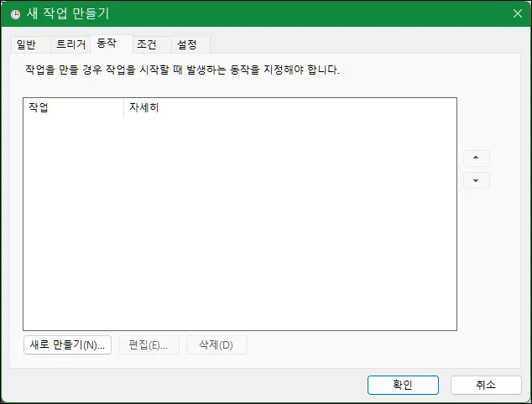Screen dimensions: 532x404
Task: Click the 새로 만들기(N)... button
Action: coord(67,344)
